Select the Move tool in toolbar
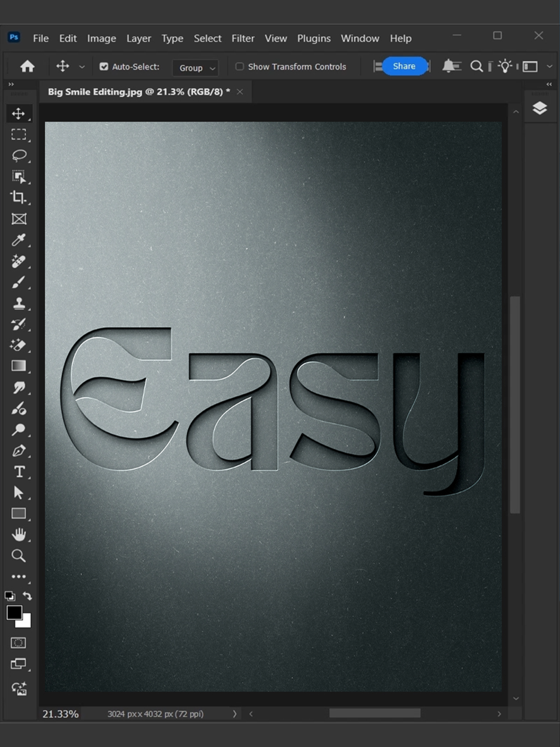Image resolution: width=560 pixels, height=747 pixels. coord(19,114)
